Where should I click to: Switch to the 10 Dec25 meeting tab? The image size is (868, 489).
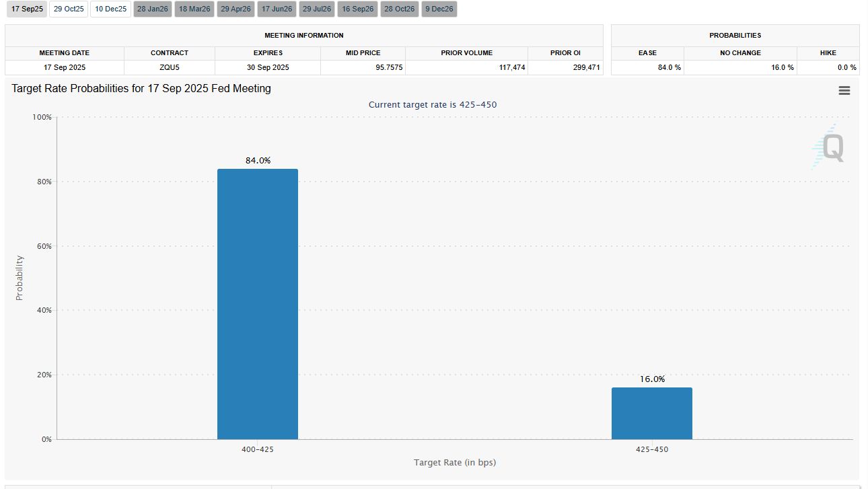111,9
